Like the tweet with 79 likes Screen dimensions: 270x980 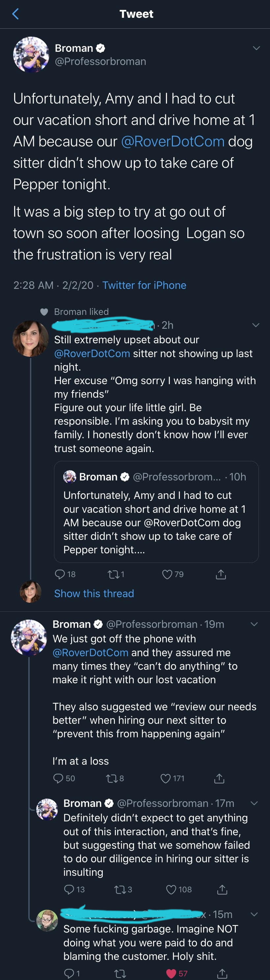tap(167, 574)
